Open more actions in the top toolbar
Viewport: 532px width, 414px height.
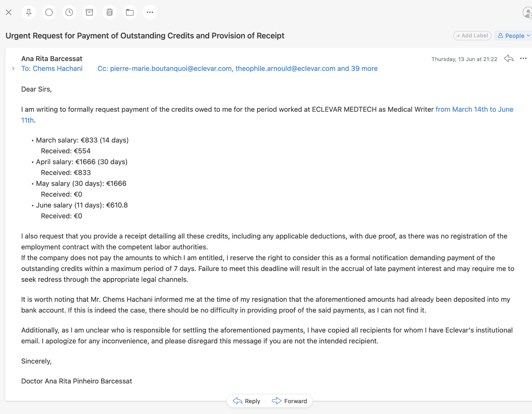tap(150, 12)
